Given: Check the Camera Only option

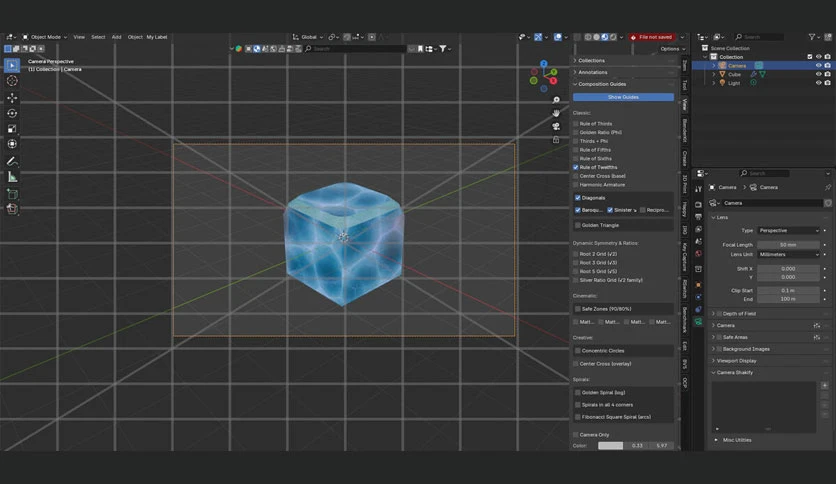Looking at the screenshot, I should click(575, 435).
